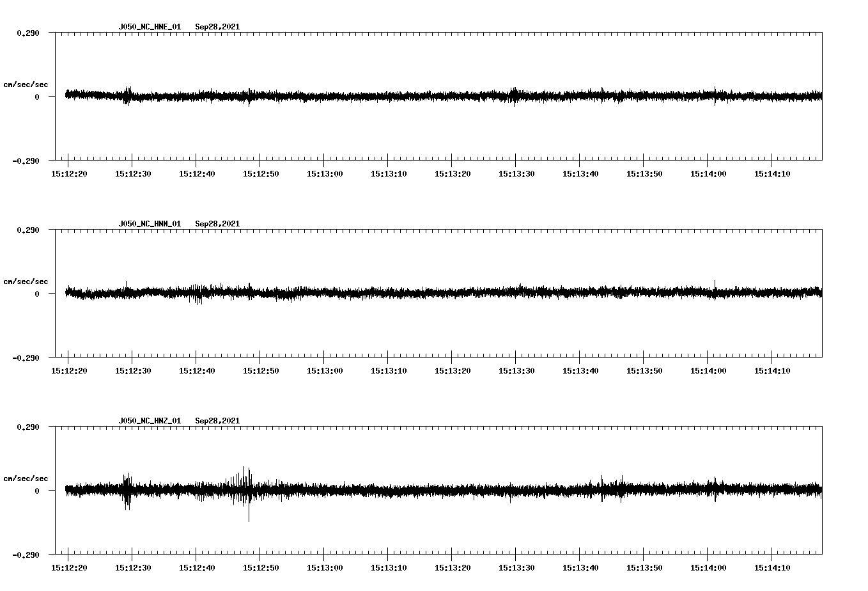Click the 15:14:00 time label on HNZ axis
The width and height of the screenshot is (868, 591).
[708, 568]
